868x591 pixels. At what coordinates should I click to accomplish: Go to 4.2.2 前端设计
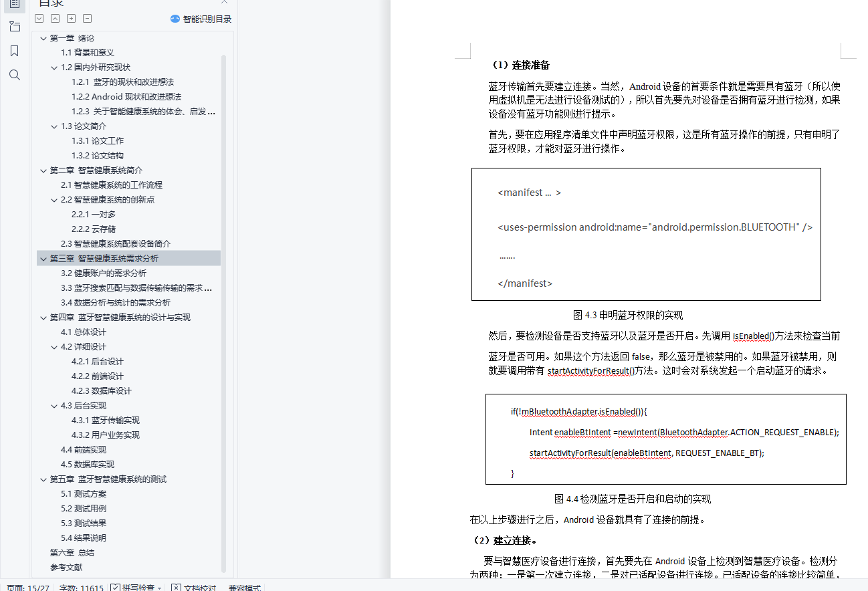pyautogui.click(x=98, y=376)
